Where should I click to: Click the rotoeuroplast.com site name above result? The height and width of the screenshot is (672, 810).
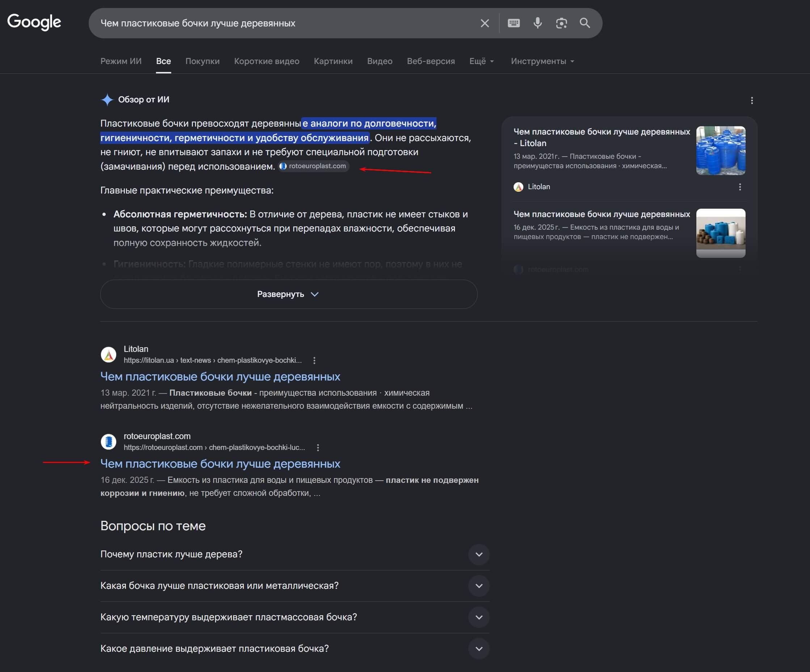(x=157, y=436)
